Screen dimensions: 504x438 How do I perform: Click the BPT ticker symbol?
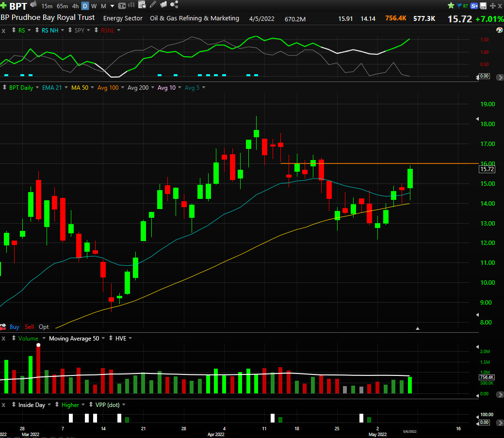pos(18,6)
